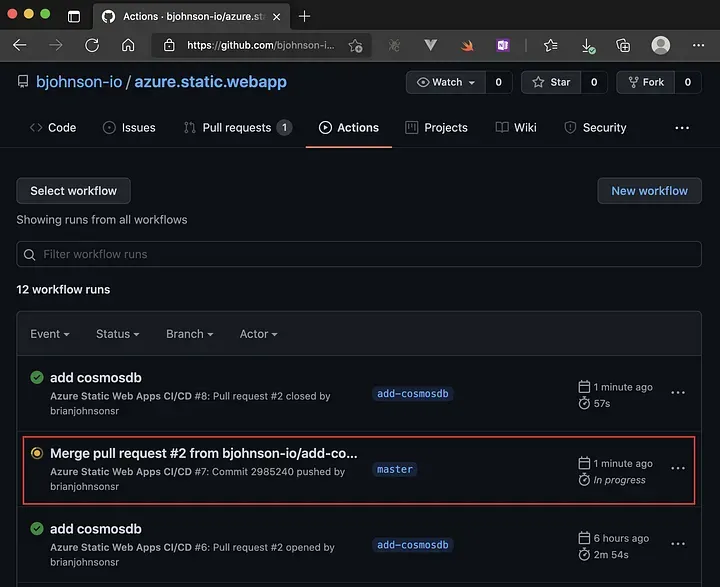Open more options for add cosmosdb #8 run
The width and height of the screenshot is (720, 587).
click(678, 393)
